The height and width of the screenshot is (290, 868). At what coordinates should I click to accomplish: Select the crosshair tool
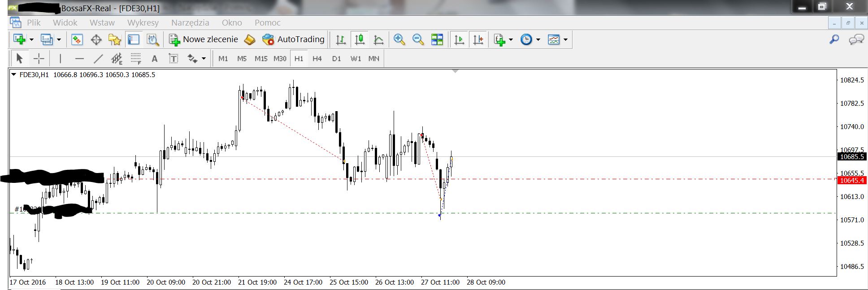click(x=39, y=59)
